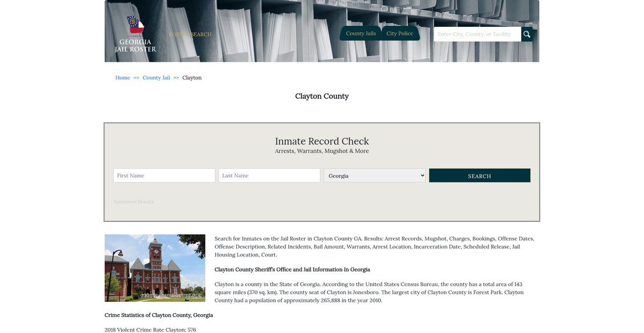
Task: Switch to the City Police tab
Action: (400, 33)
